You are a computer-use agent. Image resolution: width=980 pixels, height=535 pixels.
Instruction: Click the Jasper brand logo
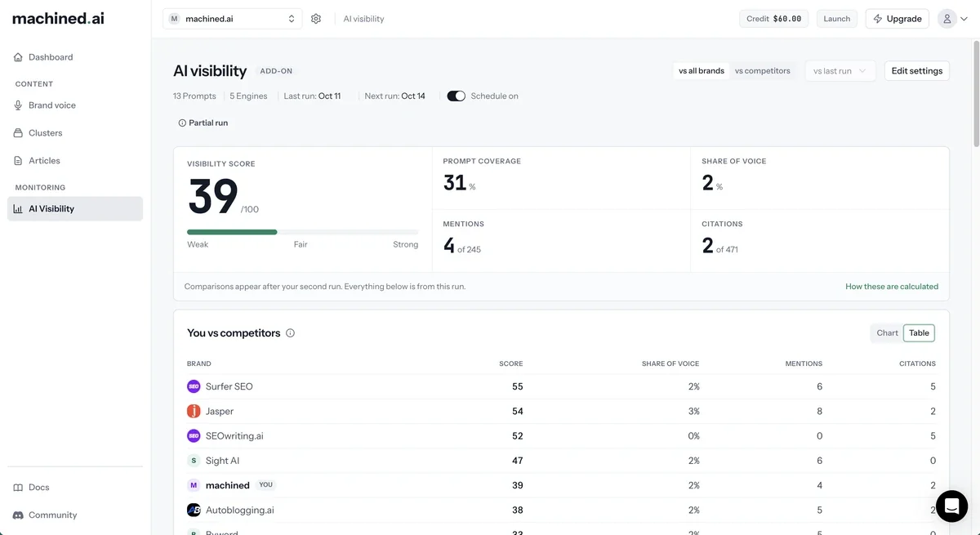click(194, 411)
